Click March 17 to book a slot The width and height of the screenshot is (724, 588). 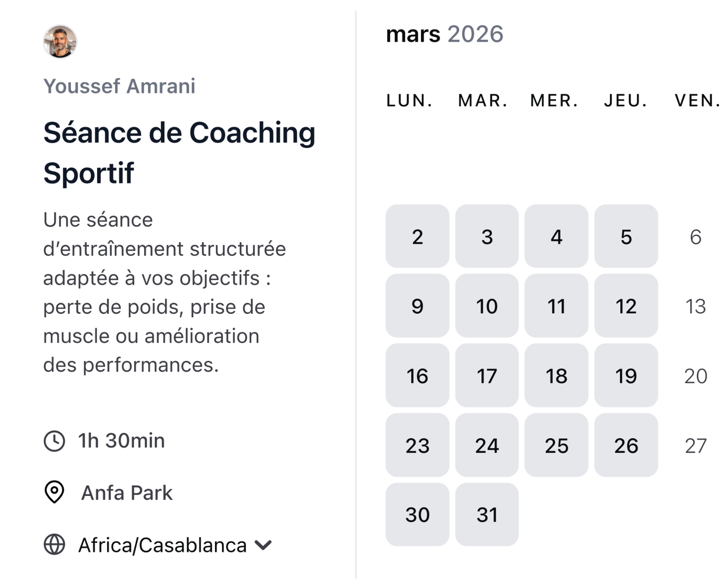(x=487, y=376)
